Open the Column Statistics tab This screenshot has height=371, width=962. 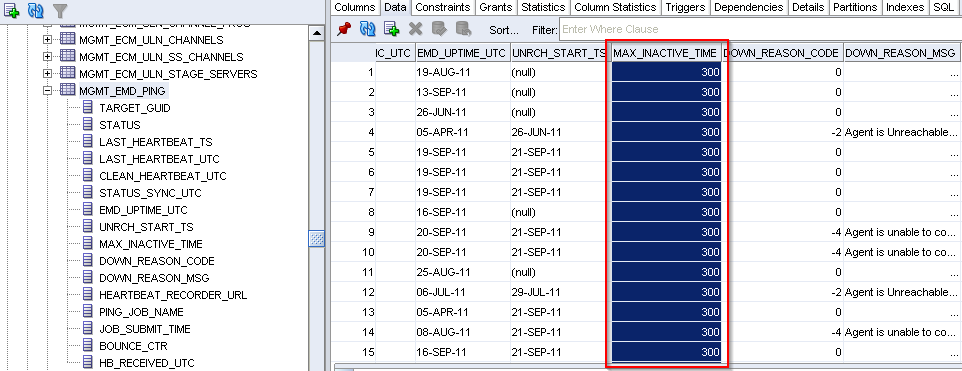615,7
